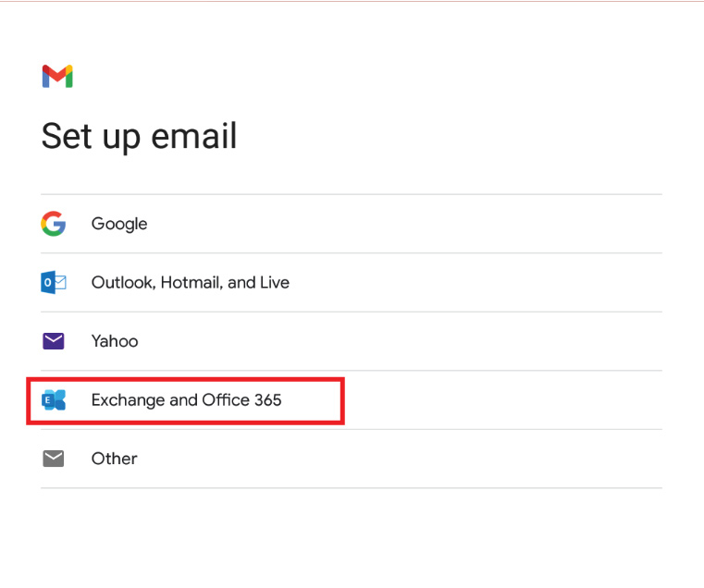The width and height of the screenshot is (704, 588).
Task: Click the blue Outlook icon
Action: [x=54, y=282]
